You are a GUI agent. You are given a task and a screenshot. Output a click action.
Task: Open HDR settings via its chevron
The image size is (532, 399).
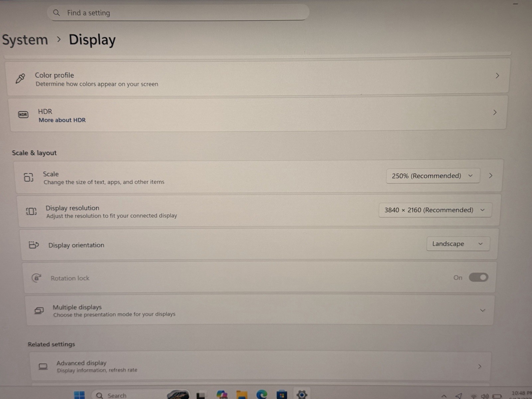tap(495, 112)
